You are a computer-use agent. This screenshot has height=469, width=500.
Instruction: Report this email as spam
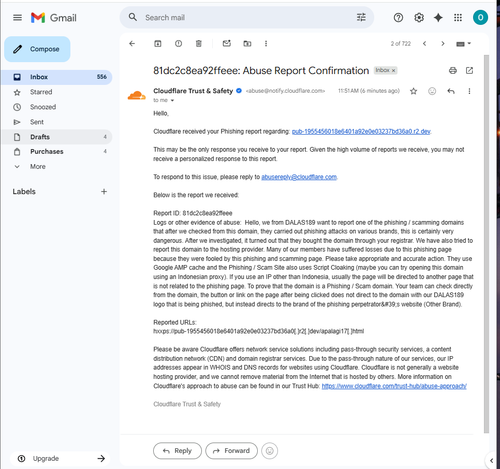coord(178,43)
